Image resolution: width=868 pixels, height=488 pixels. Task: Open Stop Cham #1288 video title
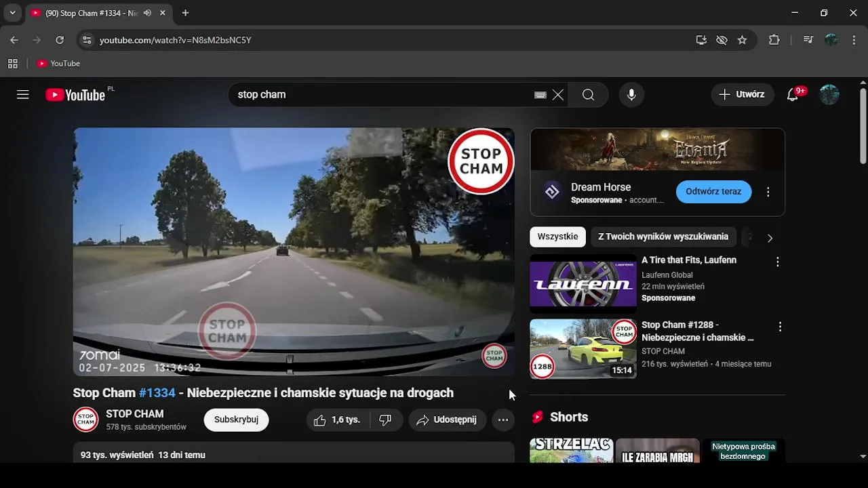[x=698, y=331]
